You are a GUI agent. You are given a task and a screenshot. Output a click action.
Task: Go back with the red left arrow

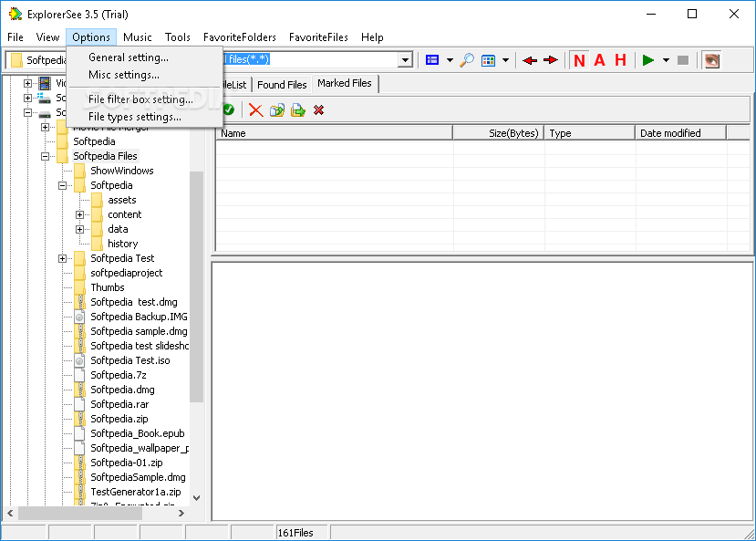point(530,60)
